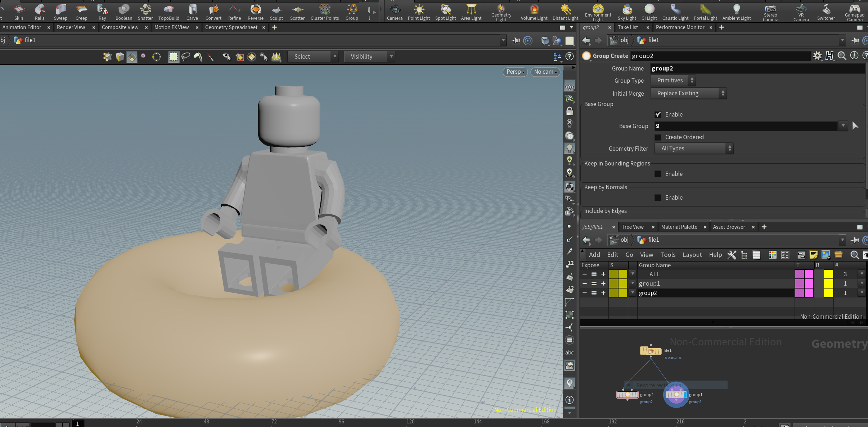Select the Boolean shelf tool
The image size is (868, 427).
123,12
